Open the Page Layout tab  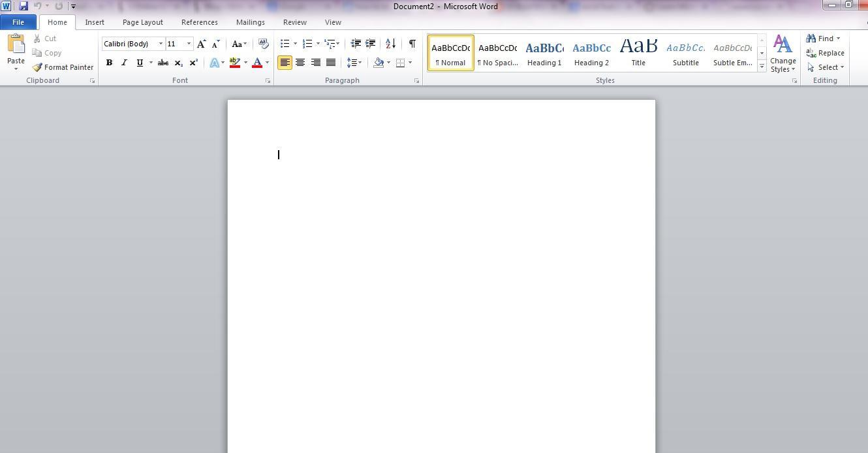tap(142, 22)
